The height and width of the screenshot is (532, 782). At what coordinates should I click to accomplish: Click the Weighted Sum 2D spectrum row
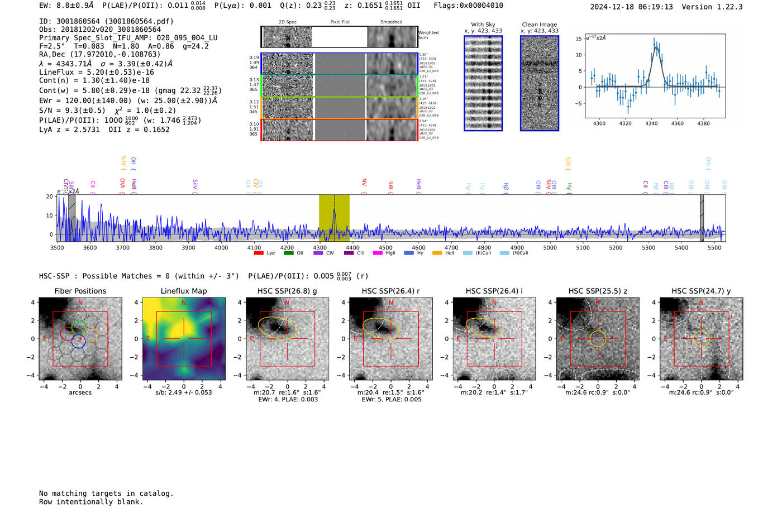[x=339, y=37]
